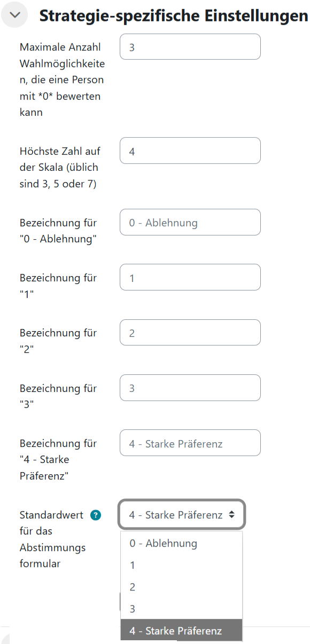
Task: Click the Höchste Zahl auf der Skala field
Action: (190, 151)
